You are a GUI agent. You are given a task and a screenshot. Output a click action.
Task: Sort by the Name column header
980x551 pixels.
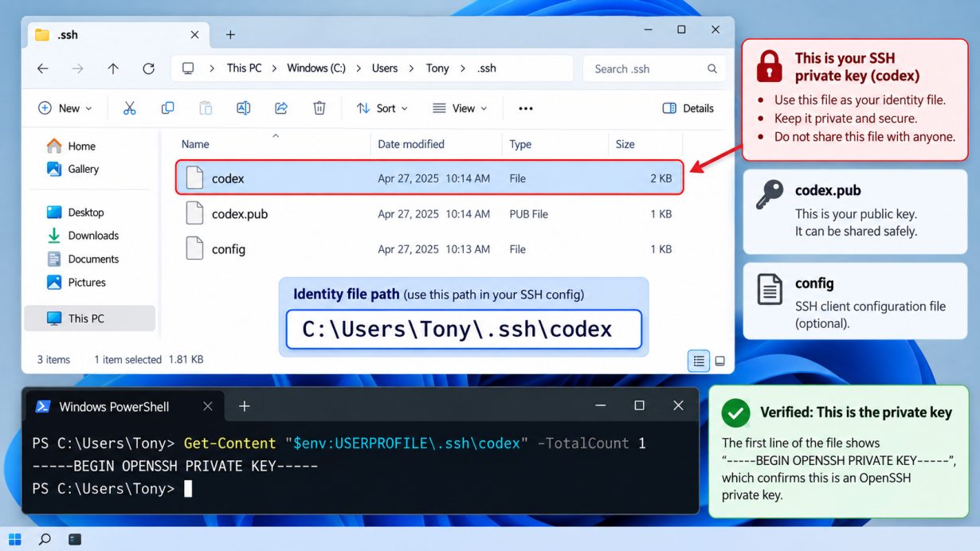195,144
